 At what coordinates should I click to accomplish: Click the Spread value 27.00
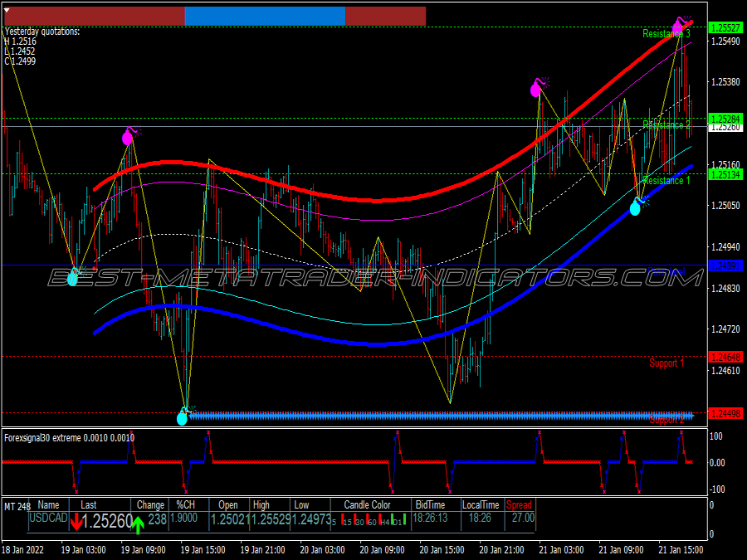pos(523,518)
